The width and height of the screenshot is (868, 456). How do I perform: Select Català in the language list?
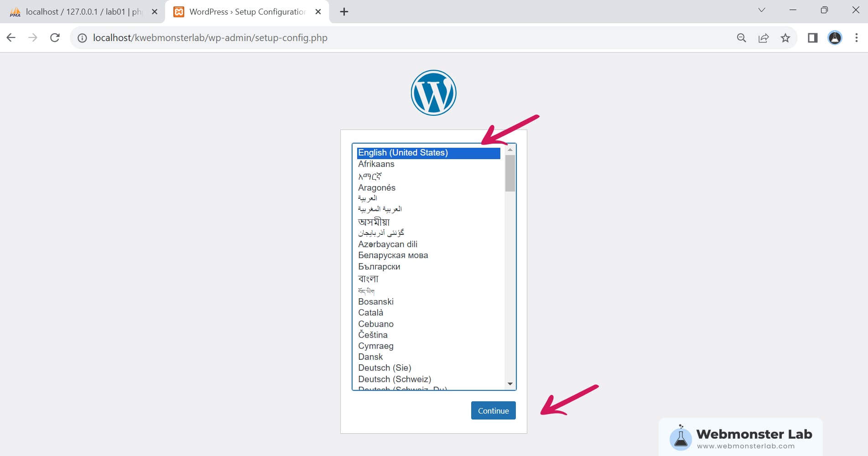pos(428,313)
